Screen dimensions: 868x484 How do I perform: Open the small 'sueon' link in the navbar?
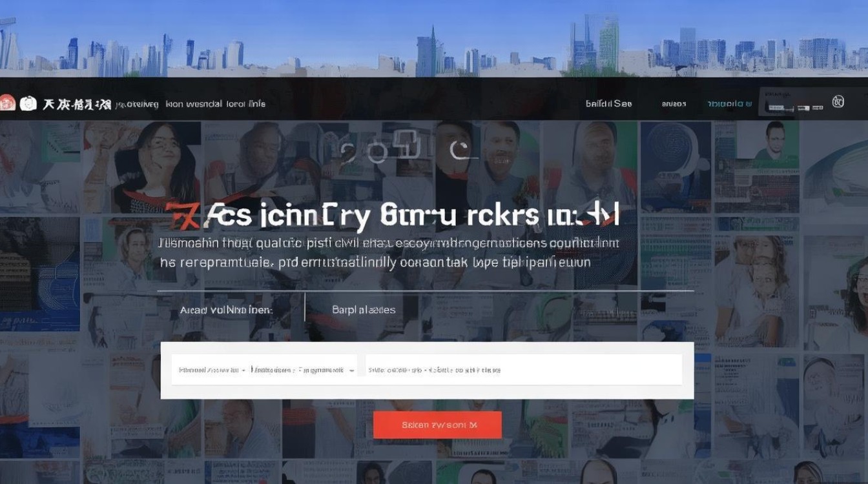[x=674, y=103]
